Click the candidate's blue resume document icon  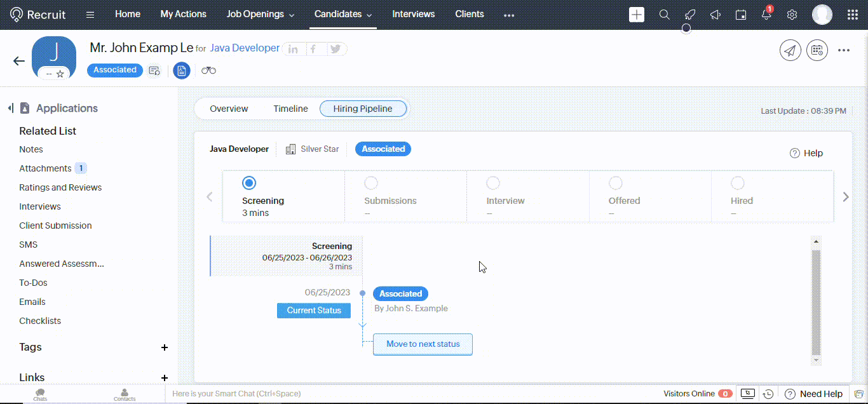coord(182,71)
